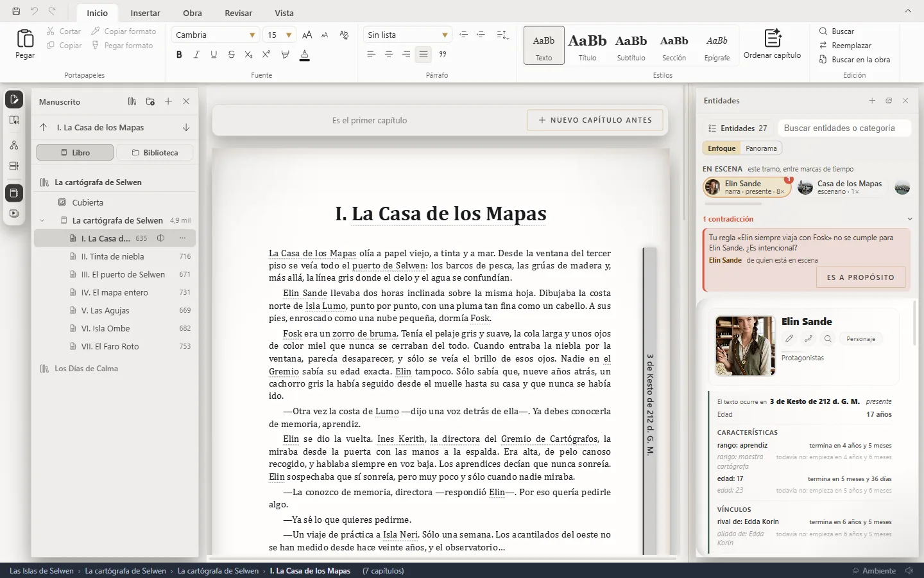The height and width of the screenshot is (578, 924).
Task: Open the Revisar ribbon tab
Action: tap(238, 13)
